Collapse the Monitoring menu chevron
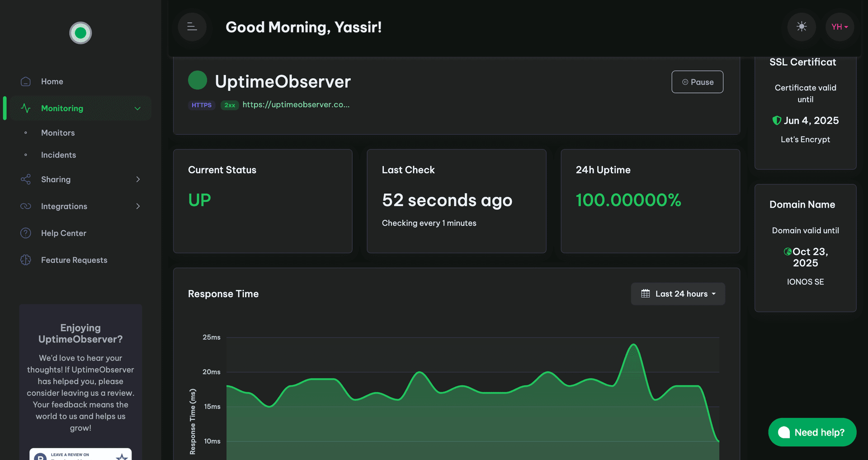This screenshot has width=868, height=460. [x=138, y=109]
